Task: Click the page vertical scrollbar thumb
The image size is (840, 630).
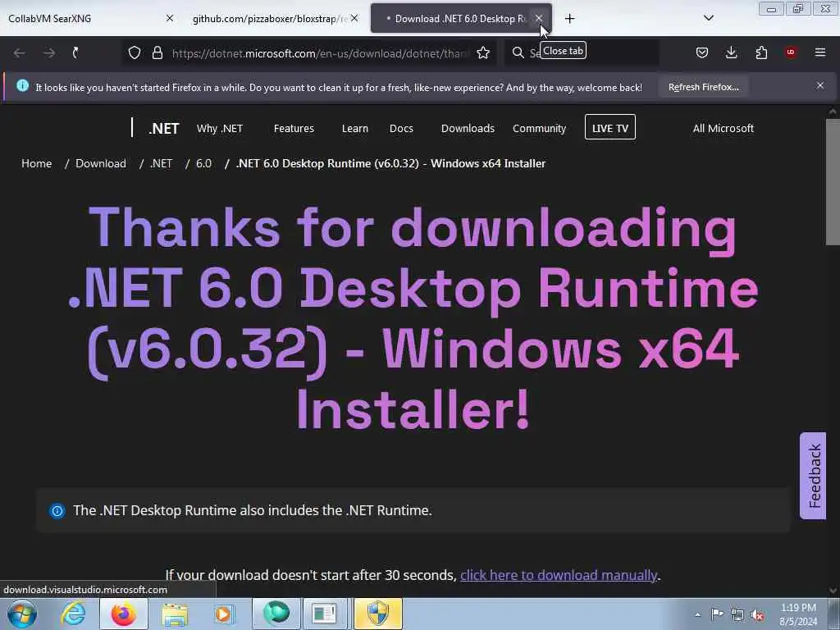Action: pyautogui.click(x=833, y=182)
